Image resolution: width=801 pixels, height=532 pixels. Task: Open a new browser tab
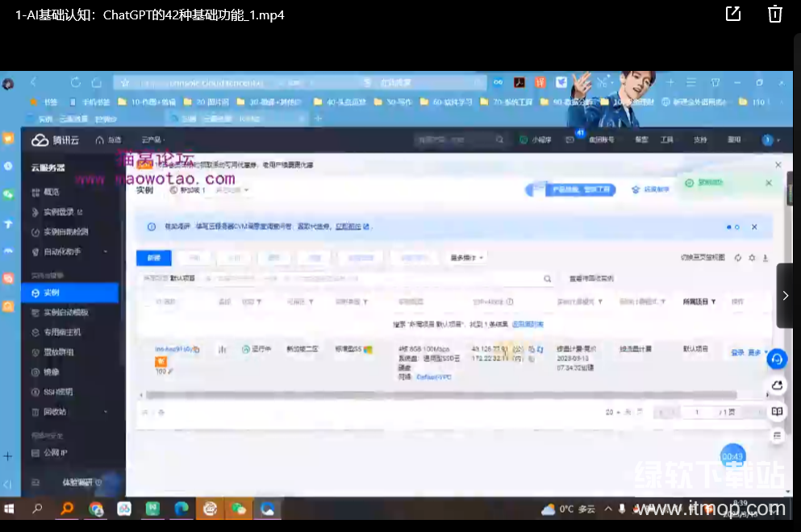point(319,118)
